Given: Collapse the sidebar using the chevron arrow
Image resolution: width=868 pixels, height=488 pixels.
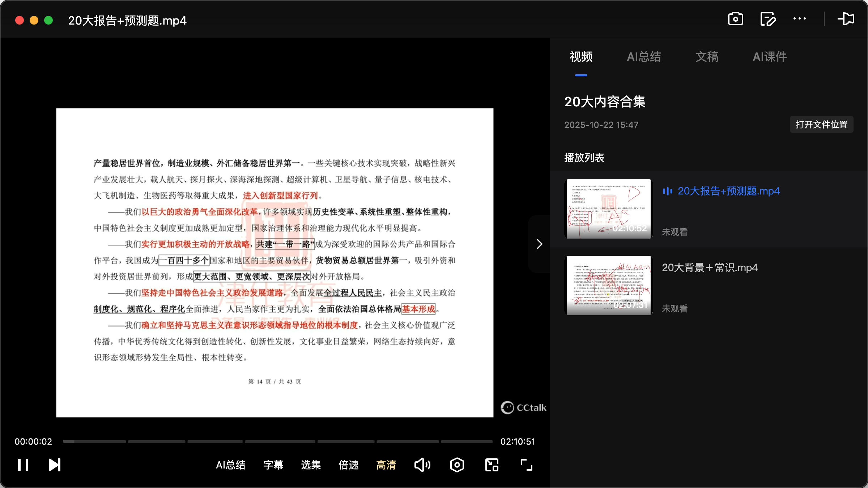Looking at the screenshot, I should [539, 244].
